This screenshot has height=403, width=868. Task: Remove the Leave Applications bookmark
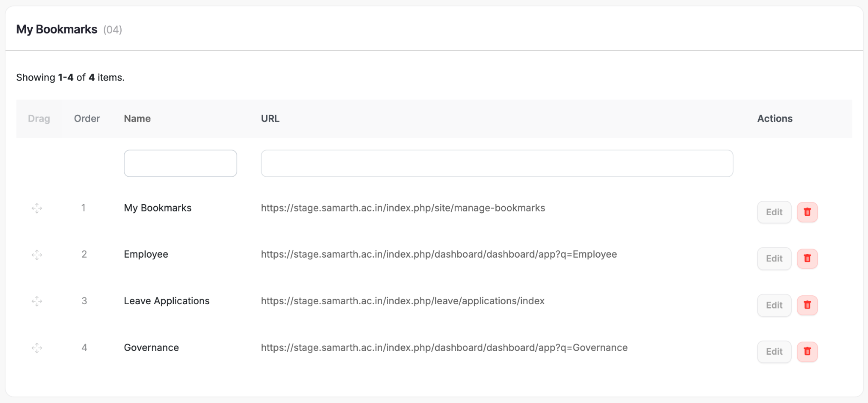point(807,305)
